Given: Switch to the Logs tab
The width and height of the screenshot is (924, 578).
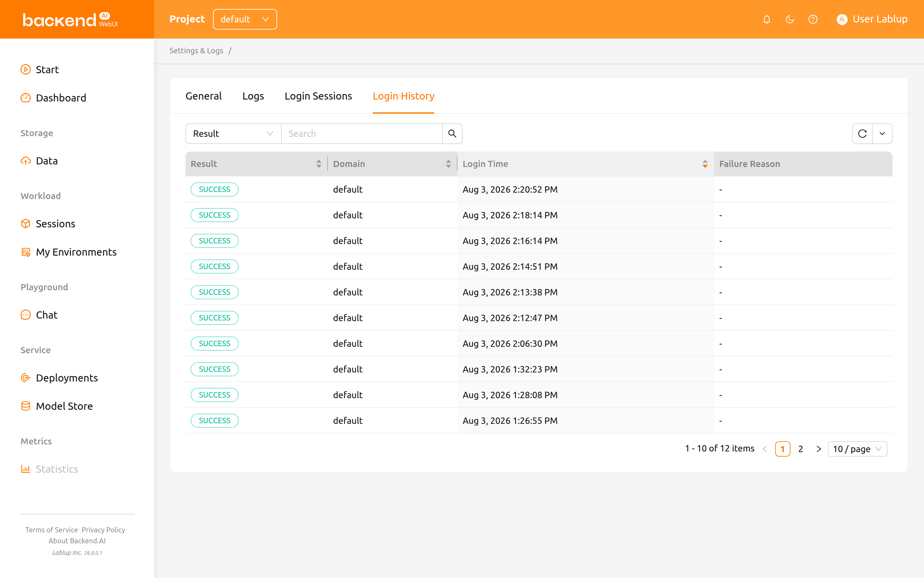Looking at the screenshot, I should [253, 96].
